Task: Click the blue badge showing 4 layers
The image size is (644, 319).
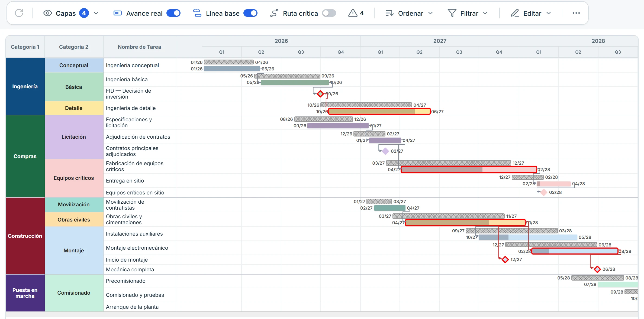Action: (x=84, y=13)
